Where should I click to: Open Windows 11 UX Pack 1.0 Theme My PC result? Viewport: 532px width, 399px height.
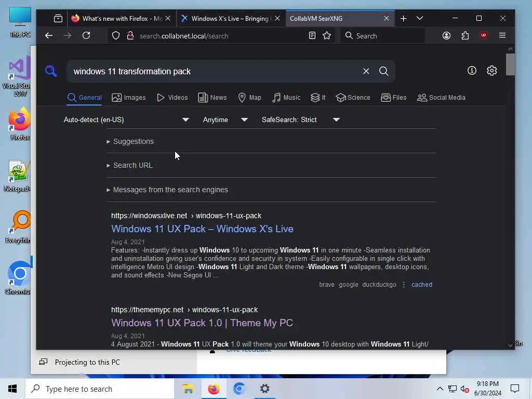(202, 323)
